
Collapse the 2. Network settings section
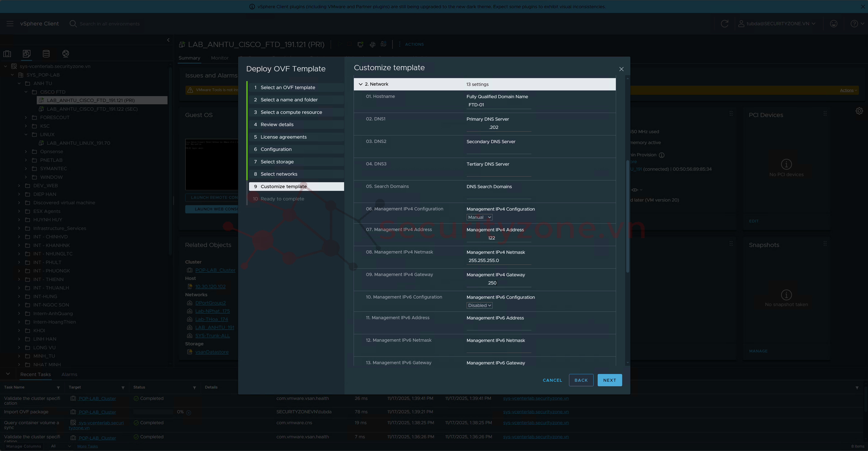(x=360, y=84)
